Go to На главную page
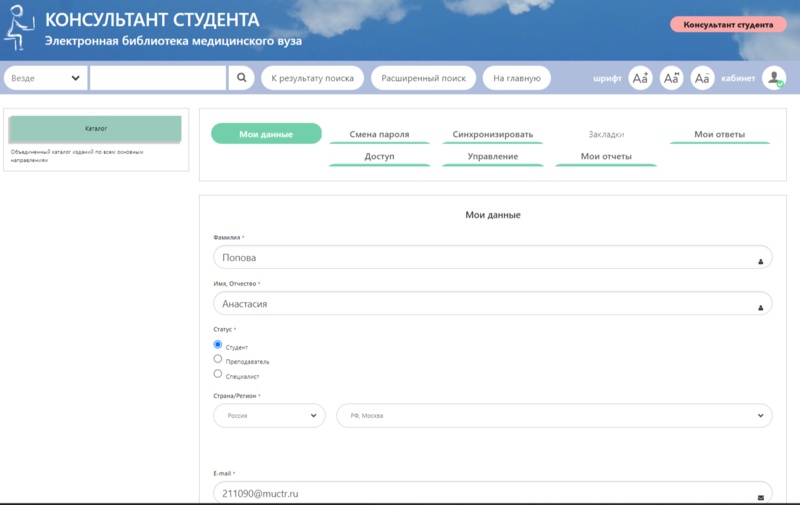The height and width of the screenshot is (505, 800). click(516, 78)
